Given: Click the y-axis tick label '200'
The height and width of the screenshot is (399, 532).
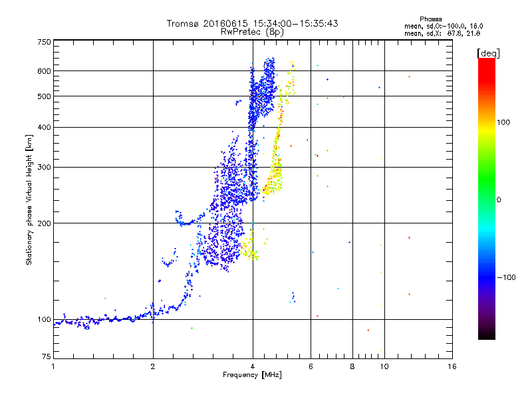Looking at the screenshot, I should tap(44, 223).
